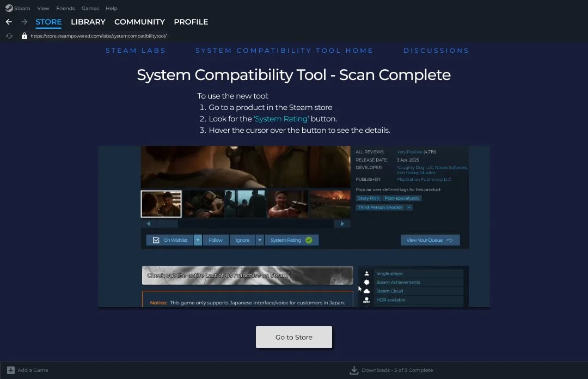This screenshot has height=379, width=588.
Task: Click the Single-player person icon
Action: (367, 273)
